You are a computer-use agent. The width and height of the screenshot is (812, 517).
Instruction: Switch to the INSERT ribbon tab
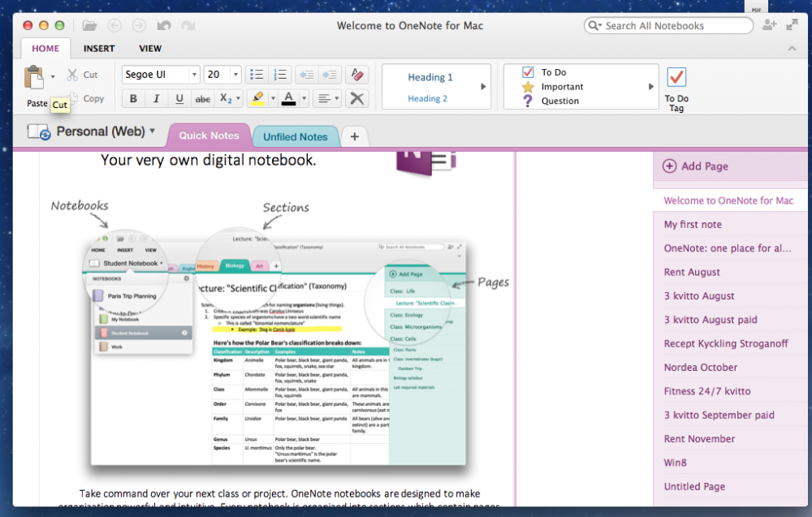[99, 48]
